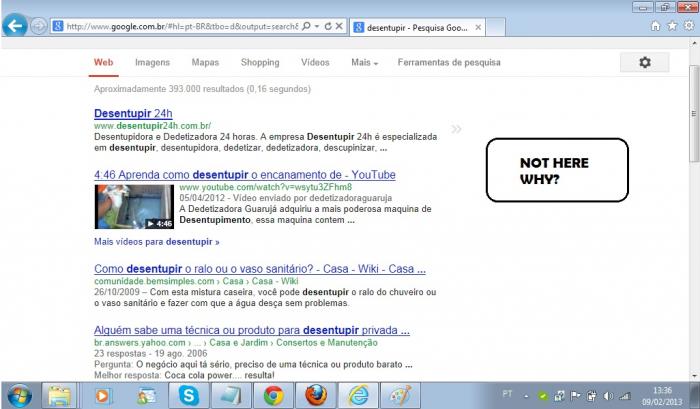The height and width of the screenshot is (409, 700).
Task: Click the vertical scrollbar thumb
Action: (694, 114)
